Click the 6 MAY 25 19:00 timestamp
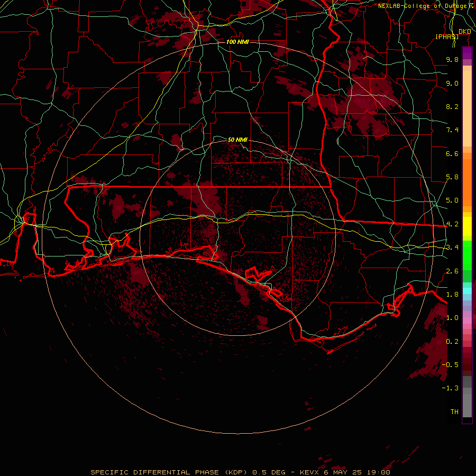This screenshot has width=476, height=476. (356, 472)
